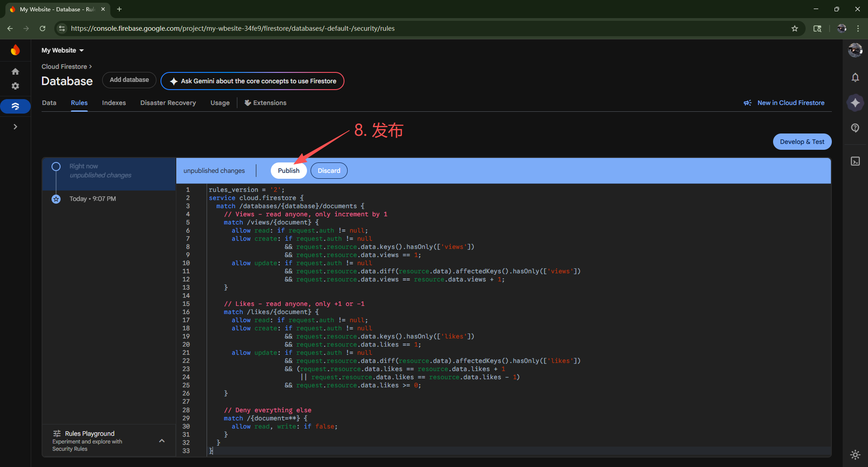Open the help question mark icon
The width and height of the screenshot is (868, 467).
[x=855, y=128]
